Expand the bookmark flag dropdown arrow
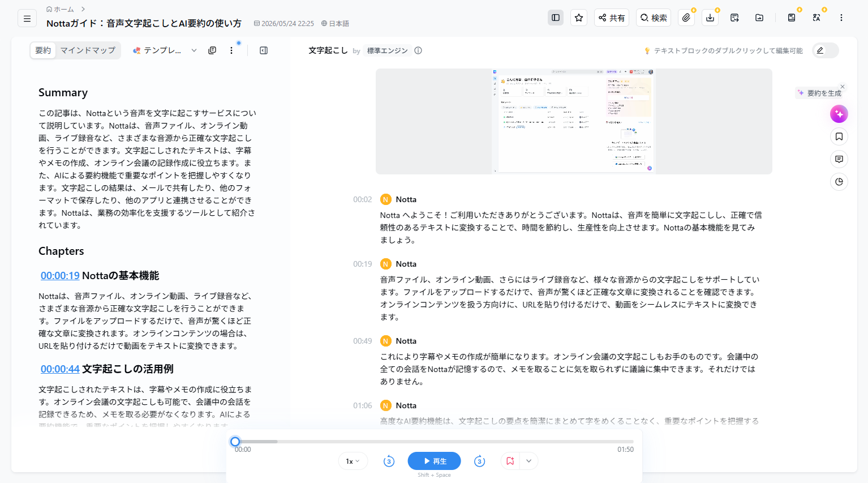Screen dimensions: 868x483 click(528, 461)
